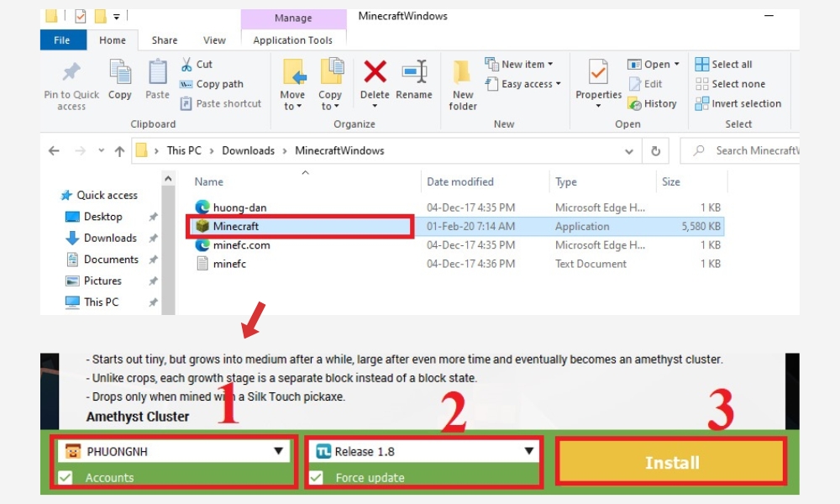Image resolution: width=840 pixels, height=504 pixels.
Task: Click the Search MinecraftWindows field
Action: pos(740,151)
